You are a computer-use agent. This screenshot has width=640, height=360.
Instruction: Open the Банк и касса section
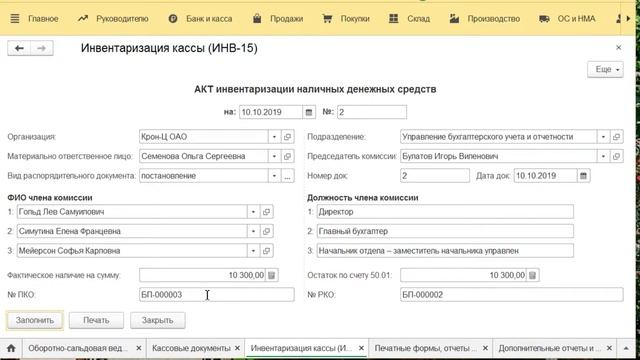[200, 19]
